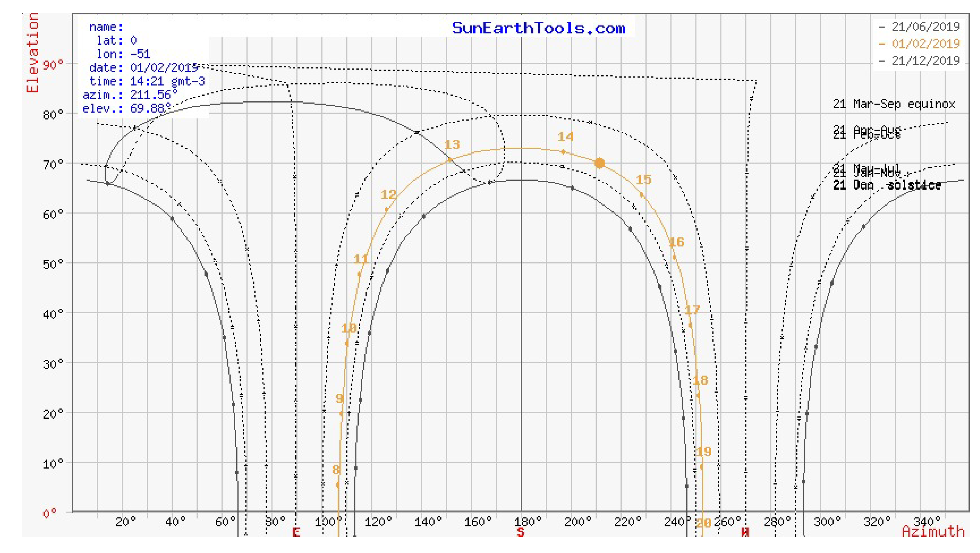980x553 pixels.
Task: Click the orange hour 14 marker label
Action: coord(565,137)
